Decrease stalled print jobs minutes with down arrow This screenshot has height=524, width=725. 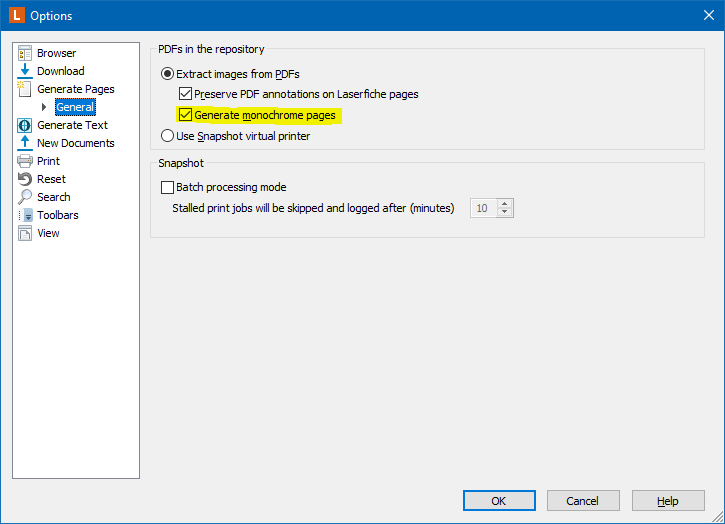pos(505,212)
